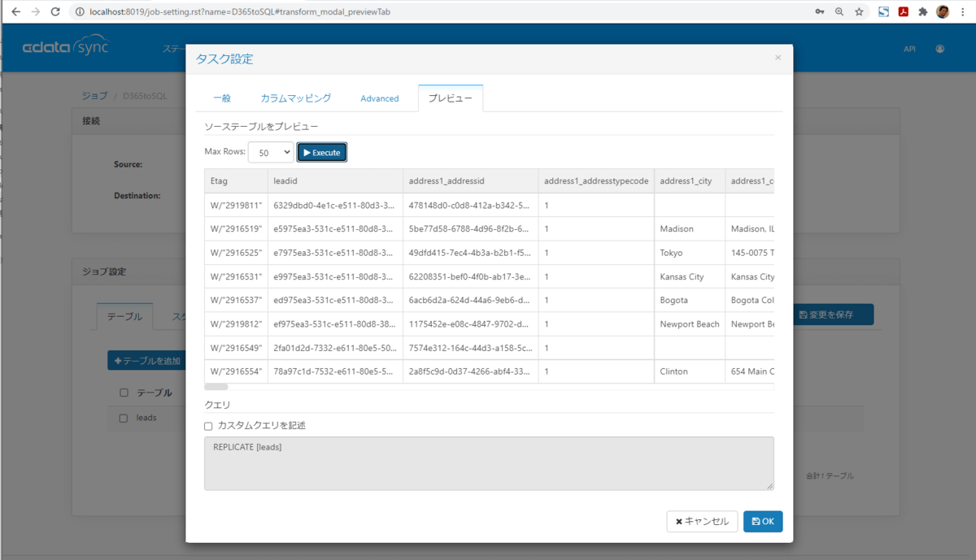Close the タスク設定 dialog with X
The image size is (976, 560).
tap(778, 58)
